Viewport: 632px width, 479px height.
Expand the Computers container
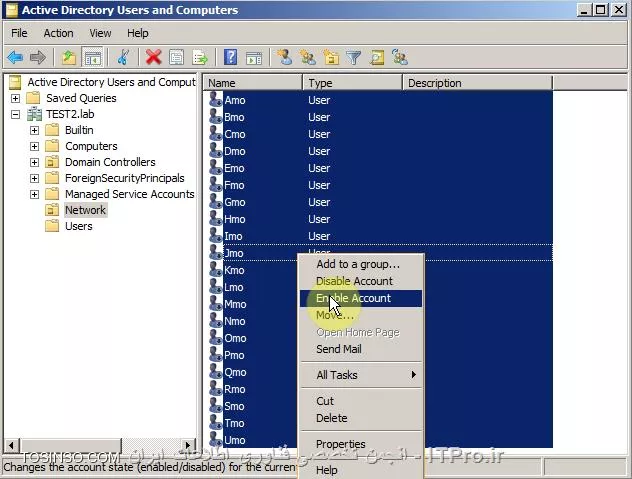click(34, 146)
